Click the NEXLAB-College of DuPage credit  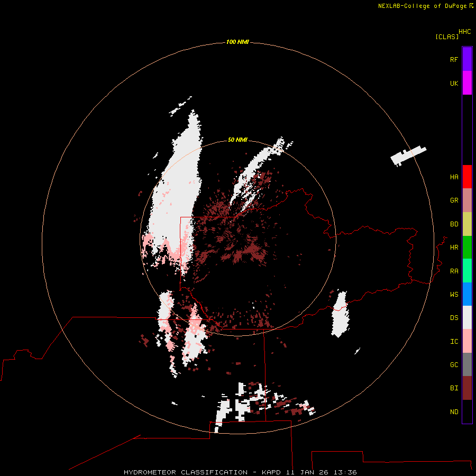[x=422, y=6]
